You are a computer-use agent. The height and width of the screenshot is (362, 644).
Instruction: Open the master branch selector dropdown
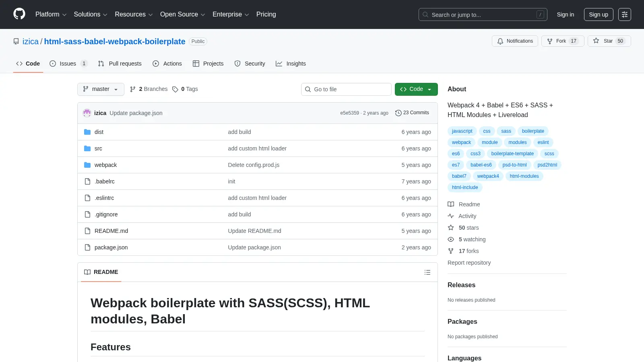[x=101, y=89]
